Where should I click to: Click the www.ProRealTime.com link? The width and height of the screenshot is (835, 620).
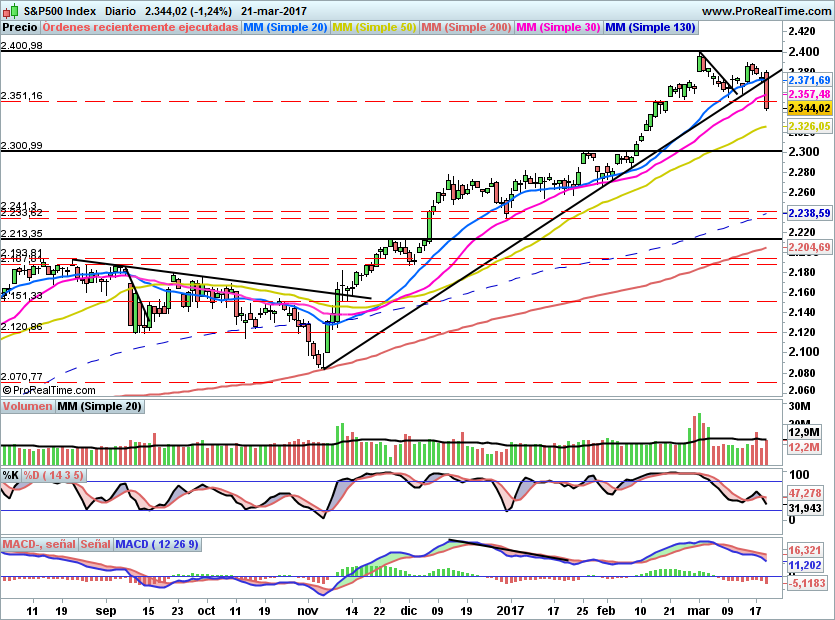766,11
